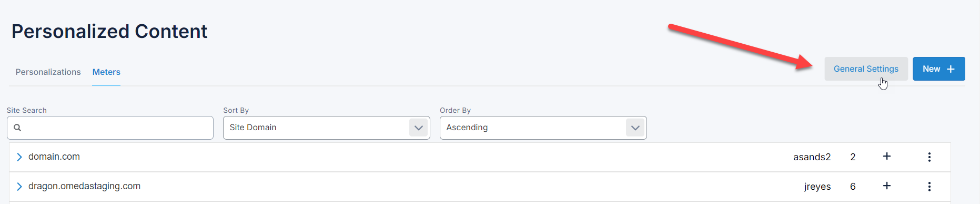The image size is (980, 204).
Task: Open the Sort By Site Domain dropdown
Action: click(x=327, y=128)
